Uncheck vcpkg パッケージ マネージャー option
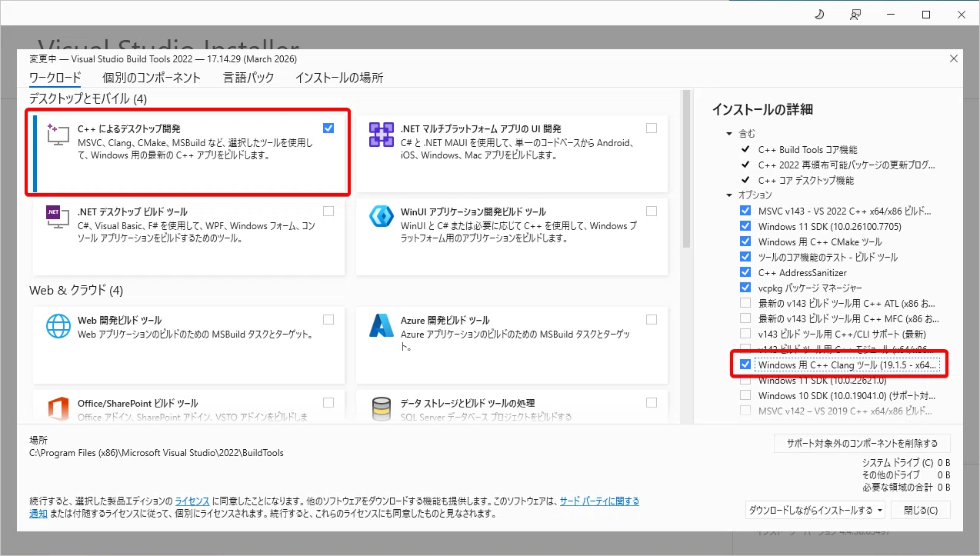980x556 pixels. coord(745,288)
